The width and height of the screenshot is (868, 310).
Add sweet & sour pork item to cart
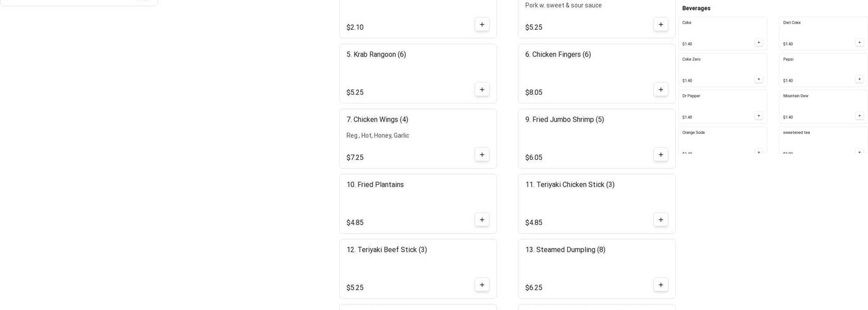click(x=660, y=24)
